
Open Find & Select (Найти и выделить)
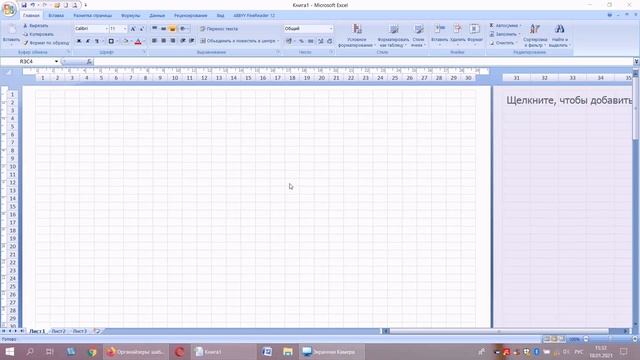559,36
